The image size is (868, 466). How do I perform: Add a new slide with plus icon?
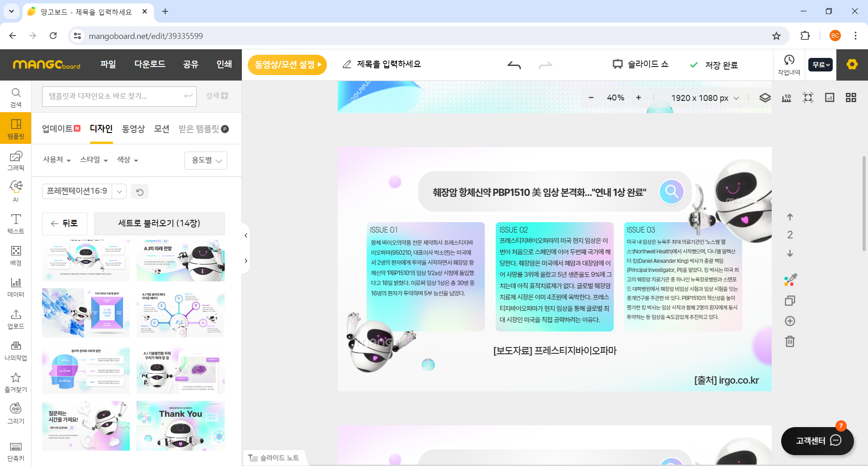790,321
